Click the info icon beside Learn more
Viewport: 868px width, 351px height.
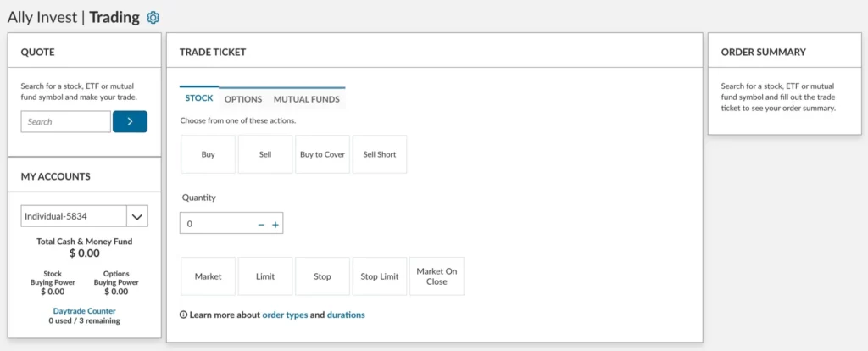pos(184,315)
